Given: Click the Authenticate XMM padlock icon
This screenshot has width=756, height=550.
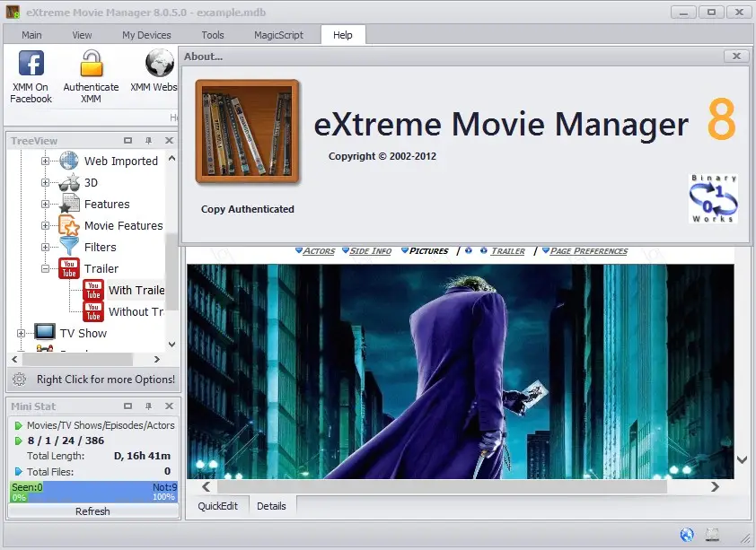Looking at the screenshot, I should tap(91, 64).
